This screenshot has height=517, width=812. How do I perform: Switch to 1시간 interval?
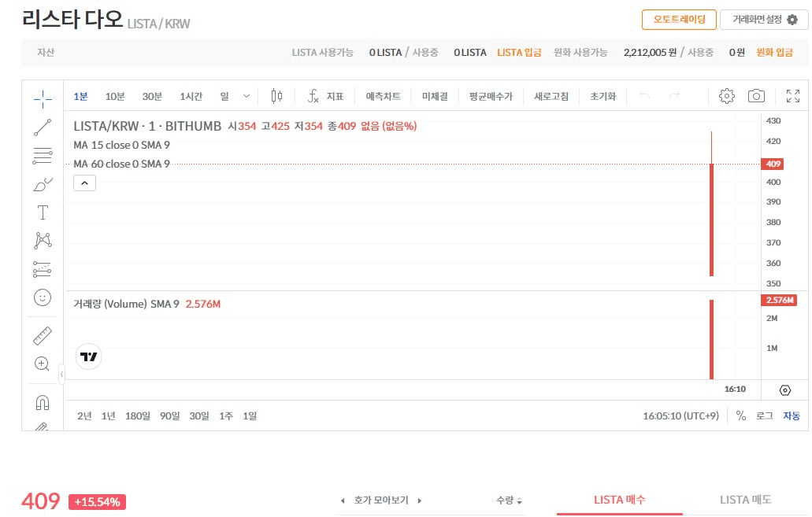click(x=191, y=96)
